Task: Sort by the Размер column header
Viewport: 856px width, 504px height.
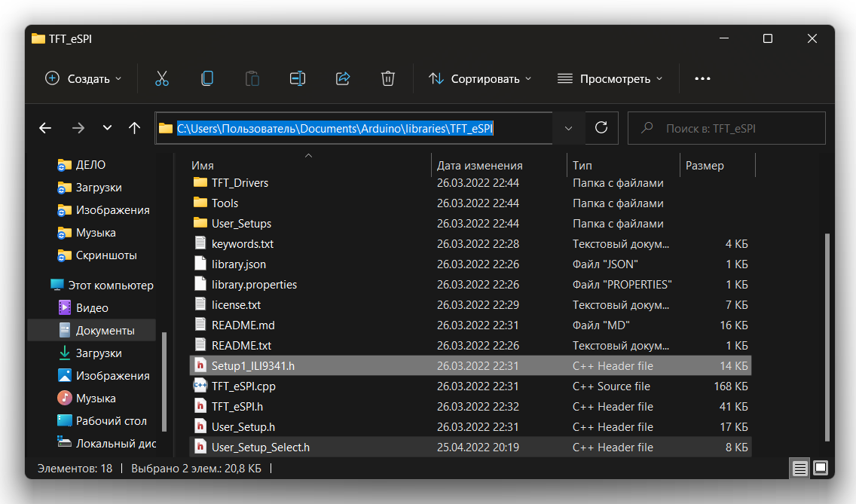Action: coord(705,166)
